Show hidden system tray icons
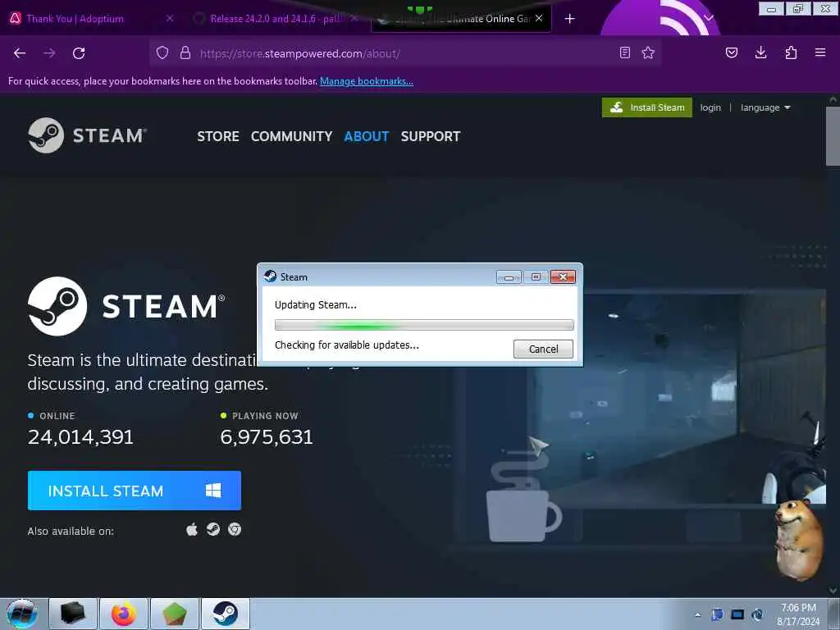 point(697,615)
